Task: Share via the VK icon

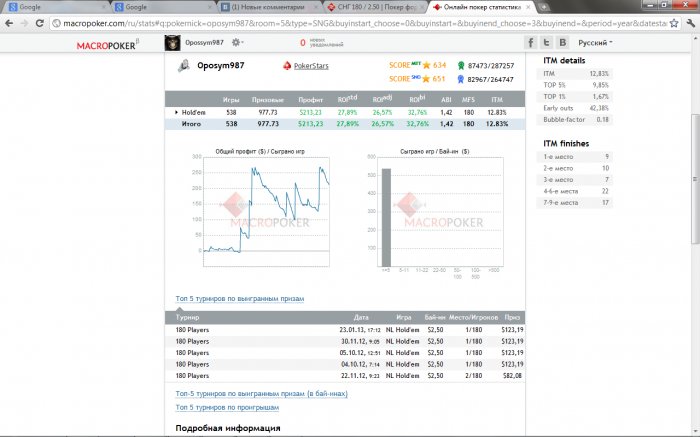Action: [x=562, y=42]
